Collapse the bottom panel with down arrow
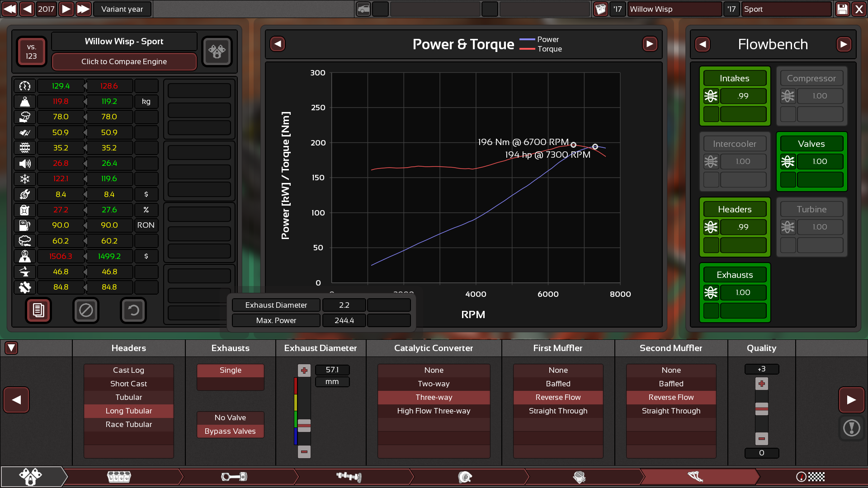The width and height of the screenshot is (868, 488). point(11,348)
